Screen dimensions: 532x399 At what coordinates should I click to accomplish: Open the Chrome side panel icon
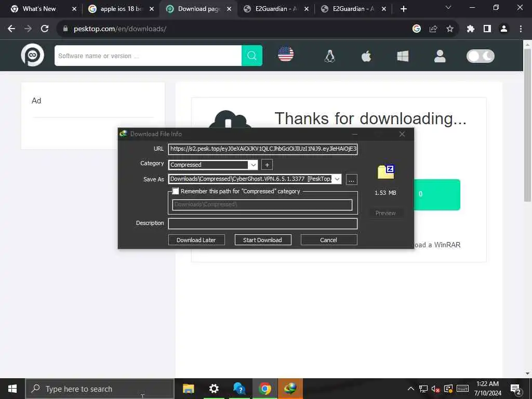click(487, 29)
